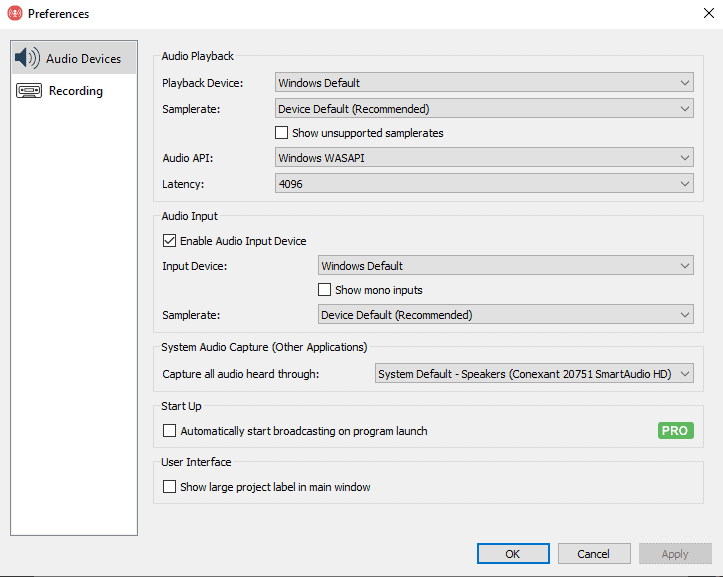This screenshot has width=723, height=577.
Task: Expand the Audio Input Samplerate dropdown
Action: (506, 315)
